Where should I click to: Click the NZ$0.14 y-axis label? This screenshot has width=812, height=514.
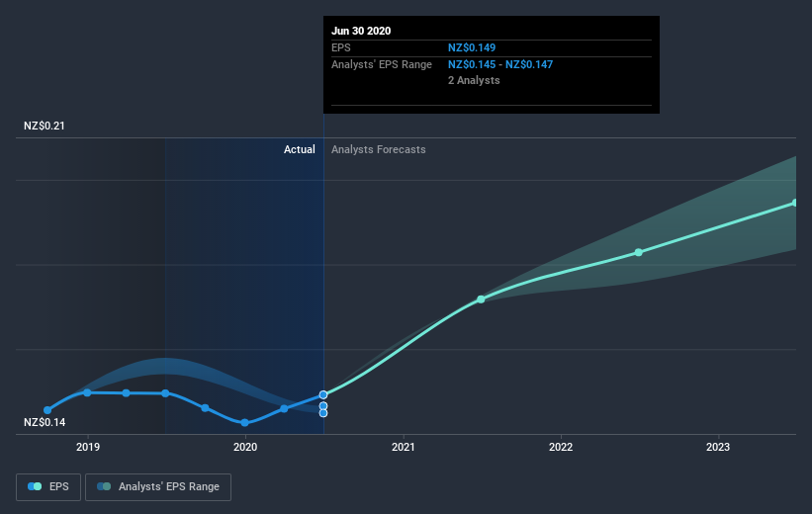(45, 422)
